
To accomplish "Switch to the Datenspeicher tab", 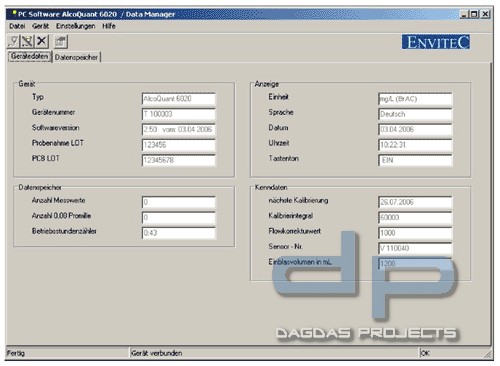I will pyautogui.click(x=76, y=57).
